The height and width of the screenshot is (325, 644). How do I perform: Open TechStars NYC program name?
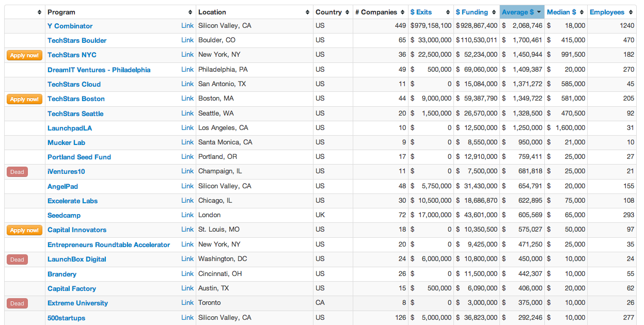point(72,55)
